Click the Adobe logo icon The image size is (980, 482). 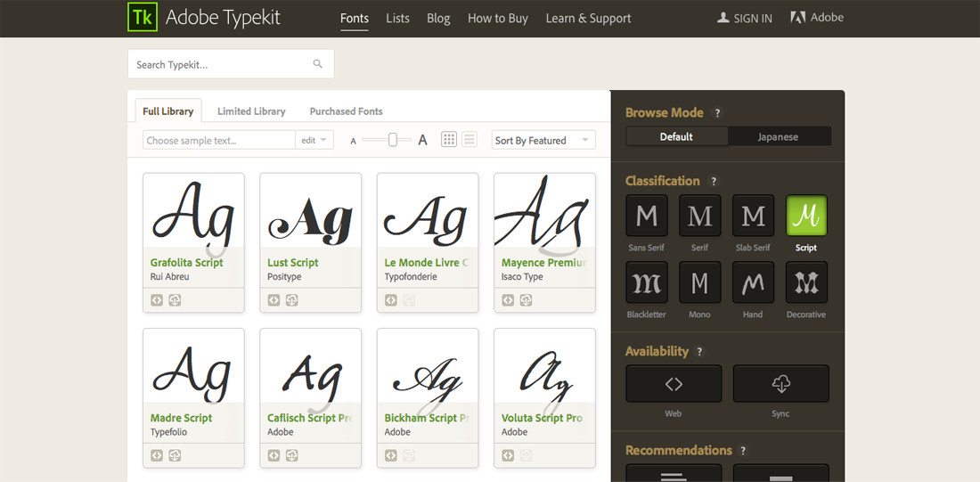[x=797, y=18]
